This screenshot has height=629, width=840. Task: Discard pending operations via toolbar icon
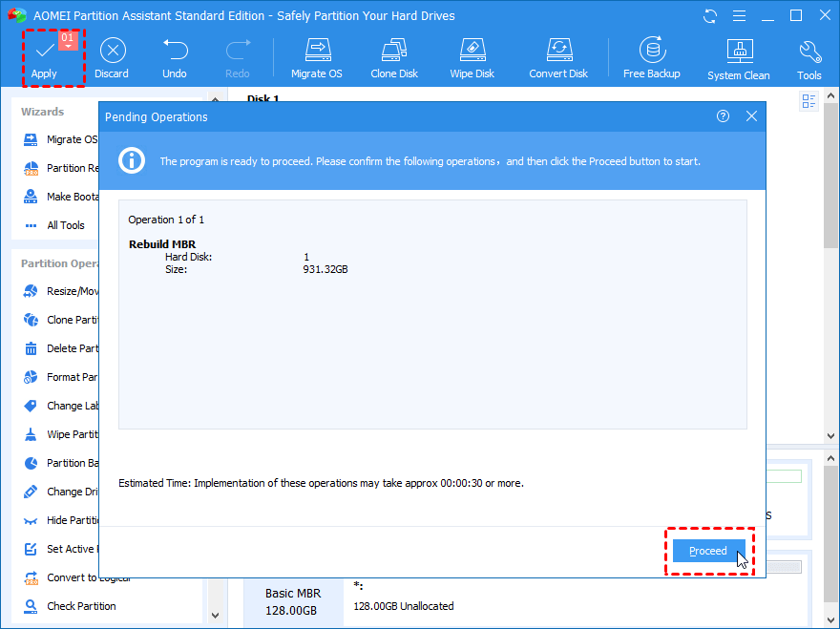pos(112,51)
